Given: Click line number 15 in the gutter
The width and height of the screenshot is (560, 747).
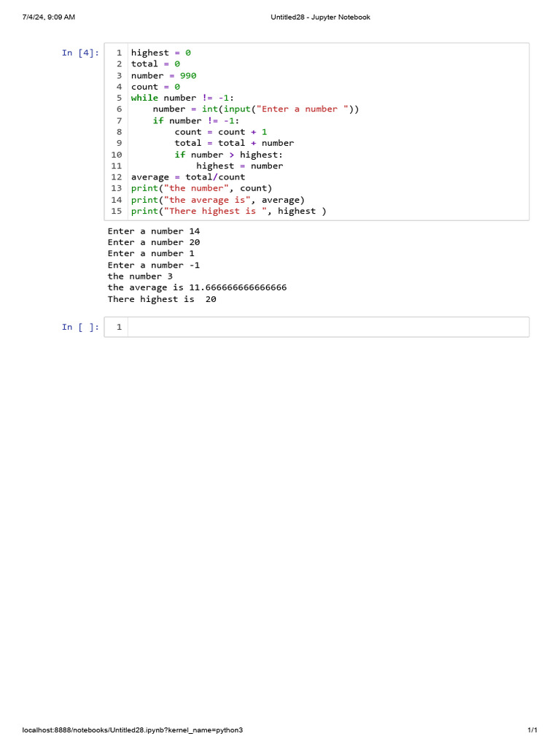Looking at the screenshot, I should [x=117, y=211].
